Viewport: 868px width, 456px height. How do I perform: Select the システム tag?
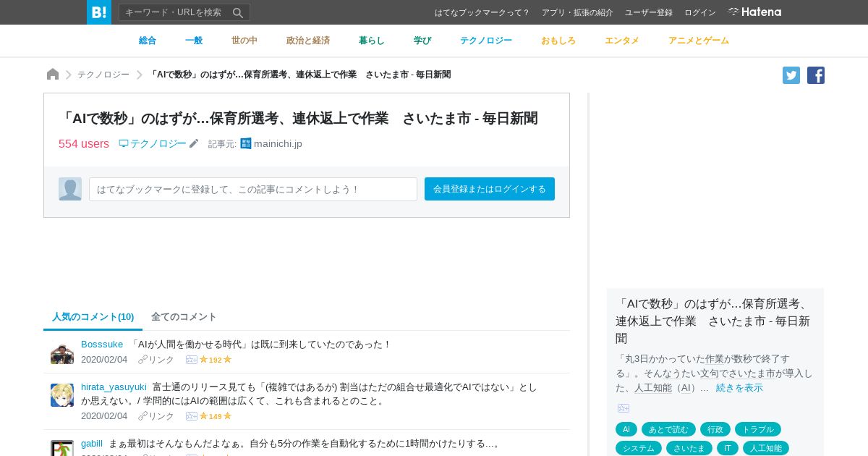639,448
